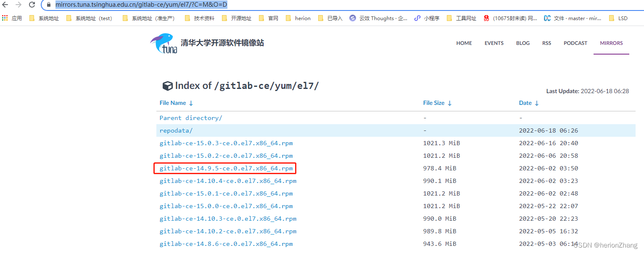Click the 990.1 MiB file size cell
The height and width of the screenshot is (253, 644).
(440, 181)
